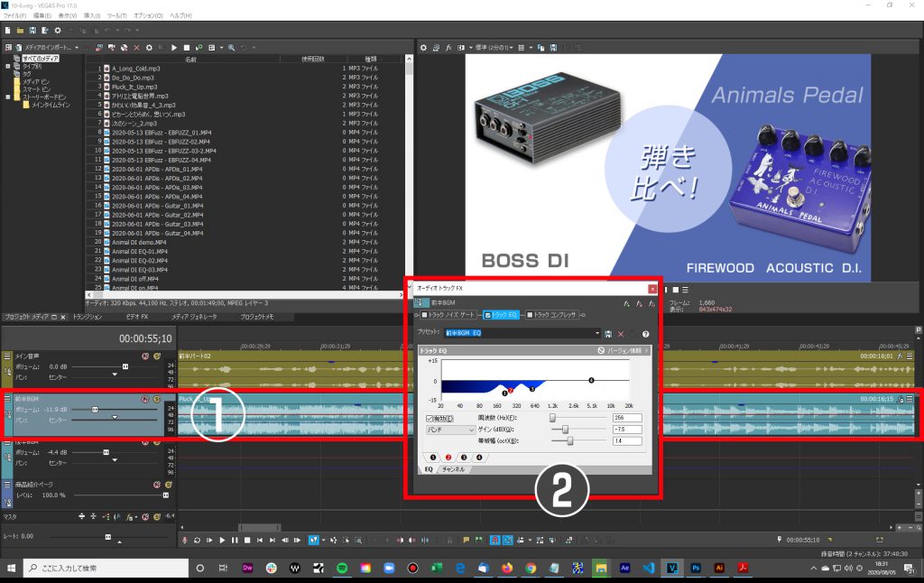This screenshot has height=583, width=924.
Task: Switch to the チャンネル tab in Track EQ
Action: [x=453, y=470]
